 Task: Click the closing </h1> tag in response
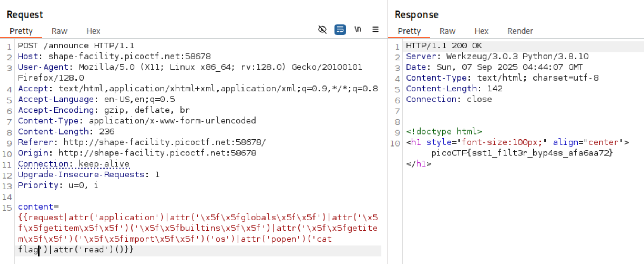pyautogui.click(x=419, y=164)
